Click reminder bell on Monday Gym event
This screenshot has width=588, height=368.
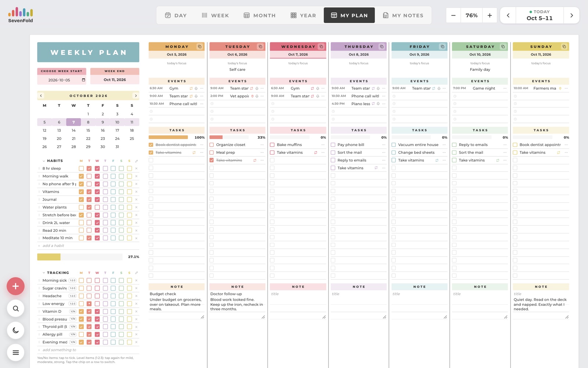[x=196, y=88]
